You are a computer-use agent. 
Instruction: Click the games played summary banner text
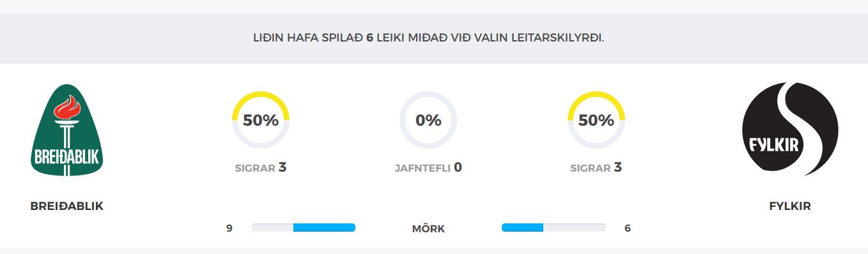coord(428,38)
